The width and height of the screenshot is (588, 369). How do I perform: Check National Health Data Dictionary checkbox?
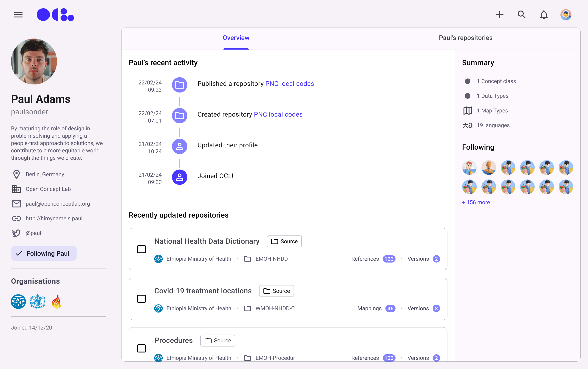141,249
